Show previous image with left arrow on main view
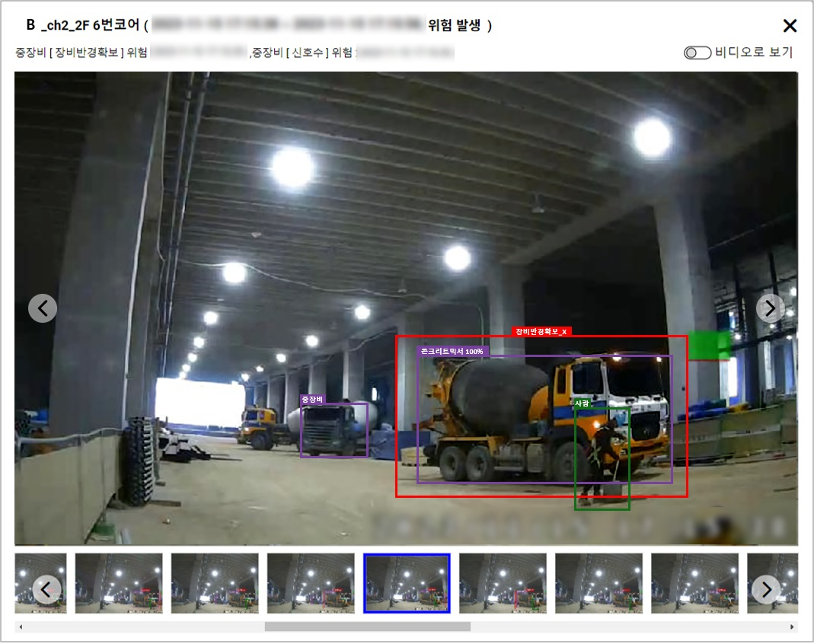Screen dimensions: 814x644 tap(43, 308)
